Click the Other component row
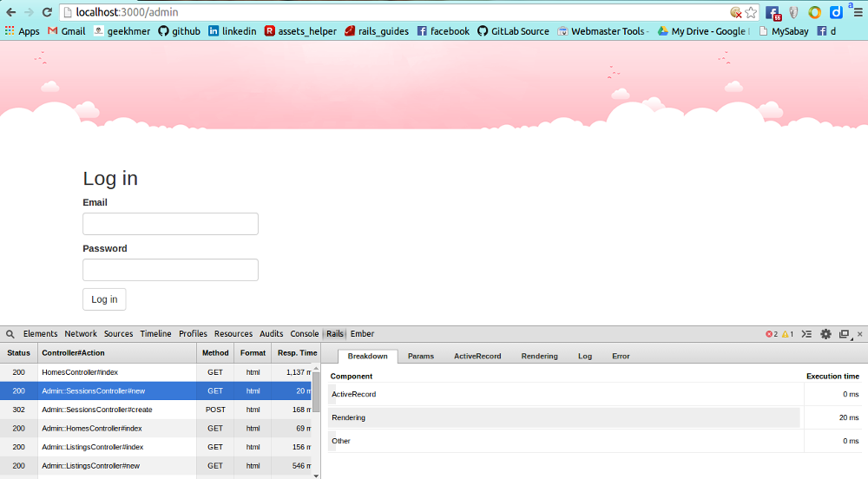 point(595,441)
